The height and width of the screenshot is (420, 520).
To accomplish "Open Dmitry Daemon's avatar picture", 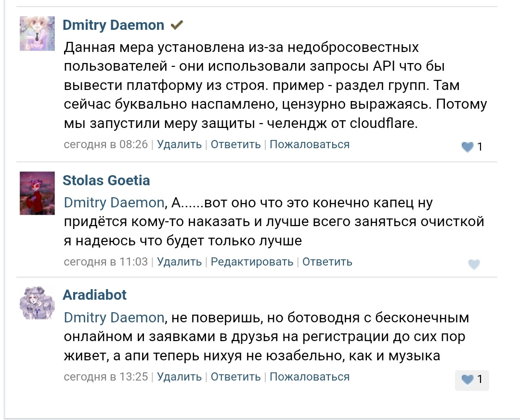I will point(37,33).
